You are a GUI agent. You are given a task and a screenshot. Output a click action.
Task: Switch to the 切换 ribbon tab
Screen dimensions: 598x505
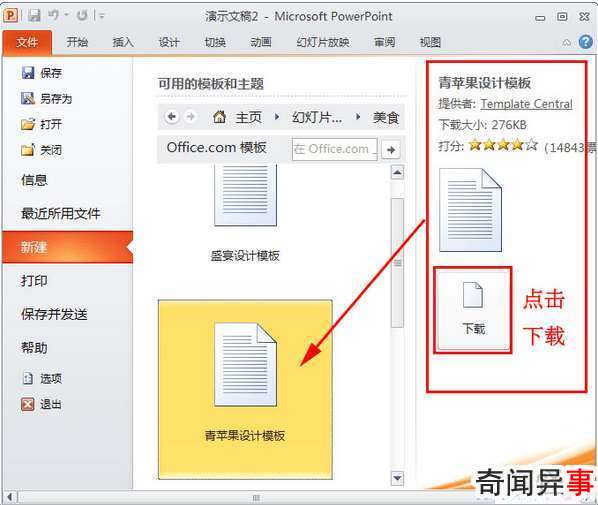tap(215, 42)
